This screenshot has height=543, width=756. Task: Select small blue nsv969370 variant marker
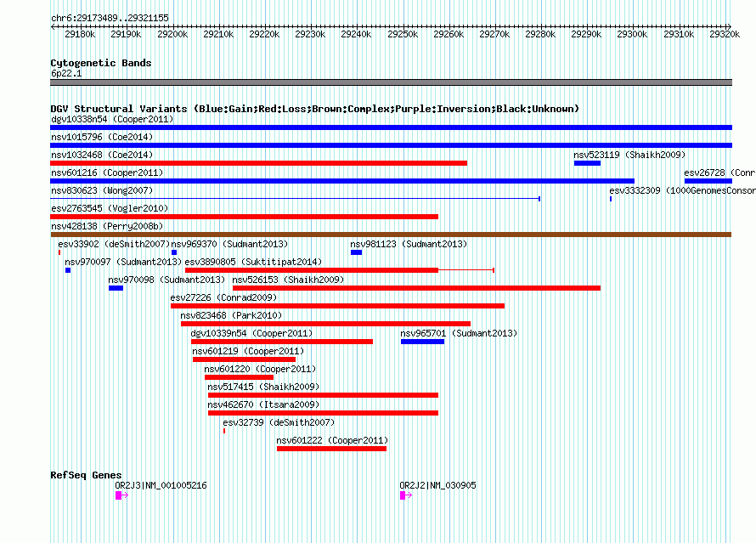(x=174, y=252)
